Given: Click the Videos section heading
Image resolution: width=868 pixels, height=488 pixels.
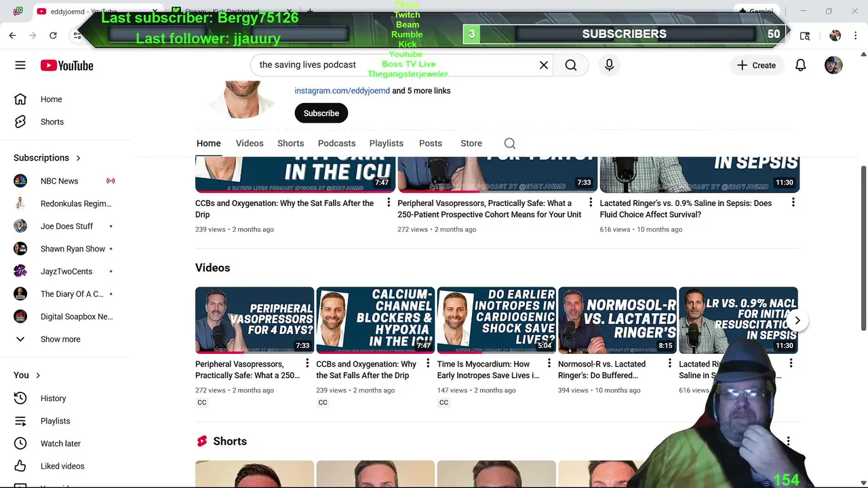Looking at the screenshot, I should tap(212, 268).
